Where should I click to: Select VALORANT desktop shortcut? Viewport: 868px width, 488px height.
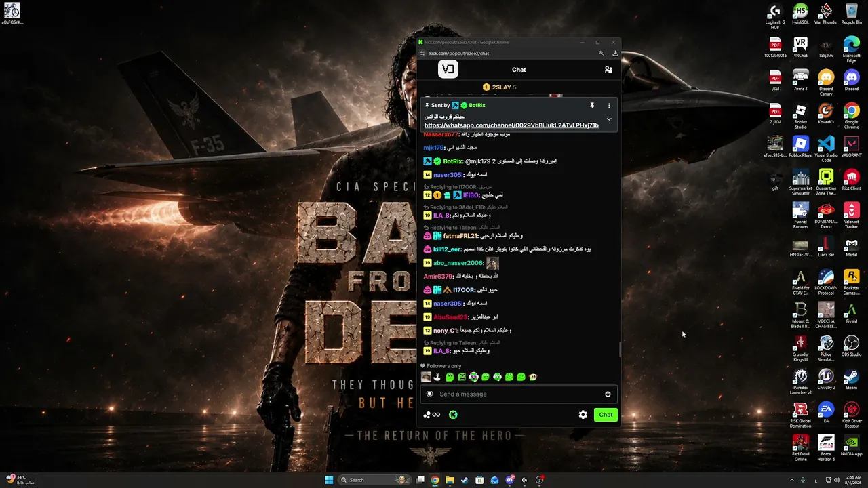pos(852,147)
